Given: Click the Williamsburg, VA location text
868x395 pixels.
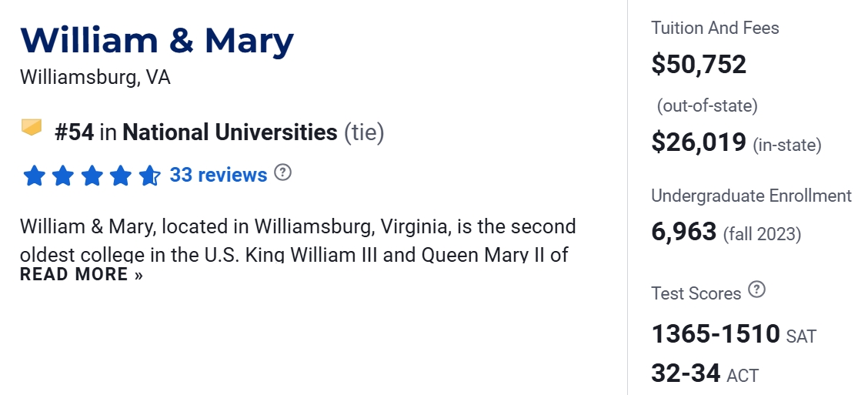Looking at the screenshot, I should click(95, 78).
